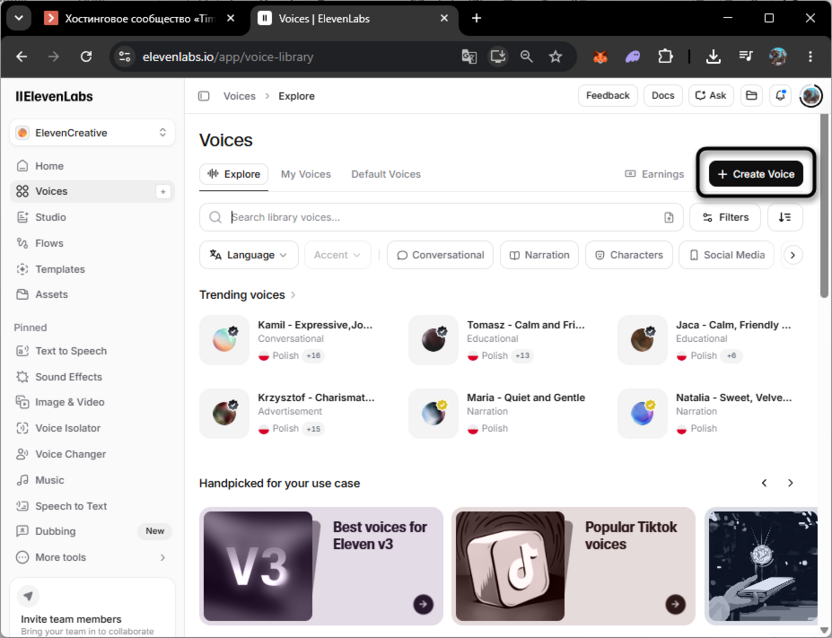Viewport: 832px width, 638px height.
Task: Switch to the Default Voices tab
Action: (386, 174)
